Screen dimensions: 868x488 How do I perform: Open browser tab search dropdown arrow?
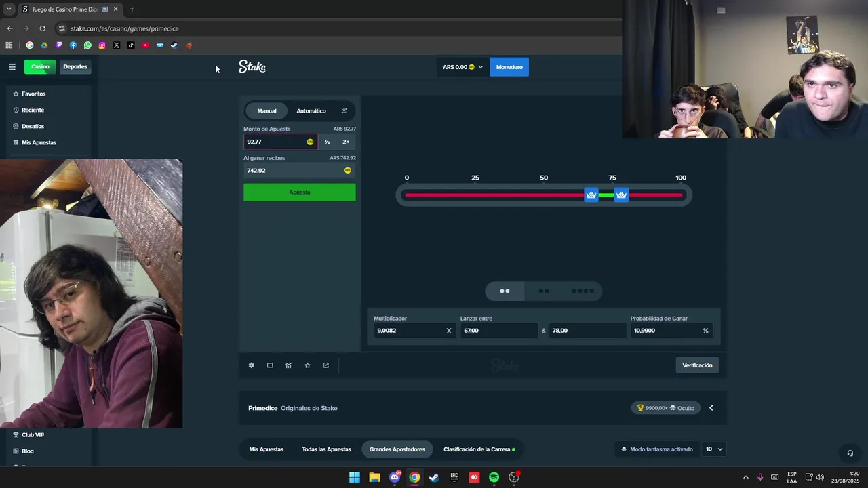point(9,9)
